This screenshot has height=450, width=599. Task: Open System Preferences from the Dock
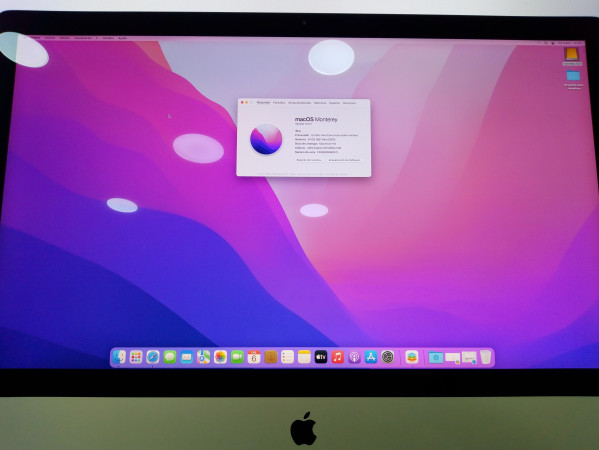388,357
